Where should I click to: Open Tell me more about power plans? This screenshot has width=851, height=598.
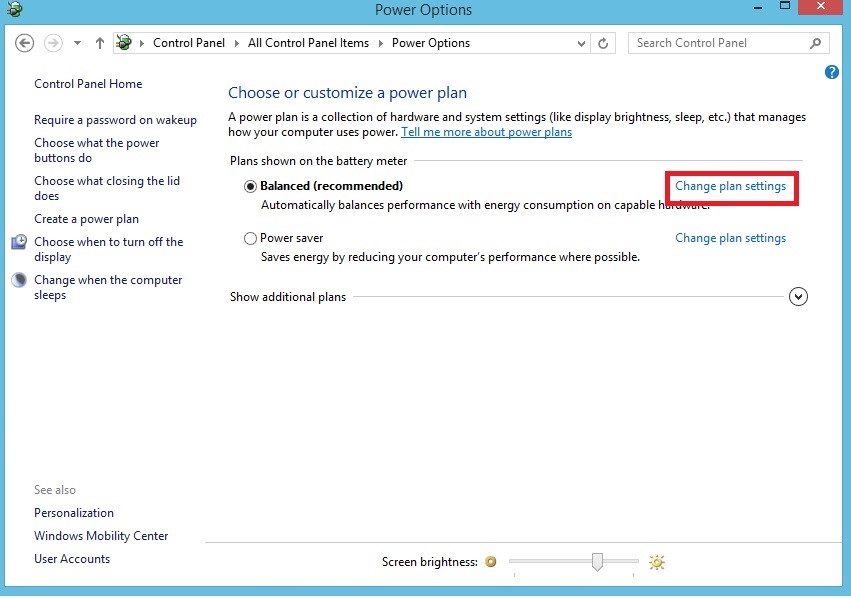click(x=486, y=132)
